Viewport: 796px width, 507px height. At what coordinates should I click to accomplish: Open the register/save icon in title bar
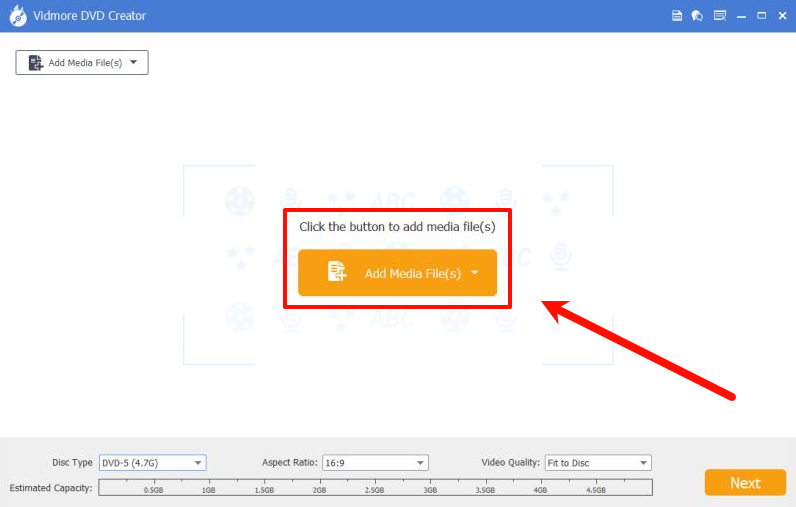677,16
